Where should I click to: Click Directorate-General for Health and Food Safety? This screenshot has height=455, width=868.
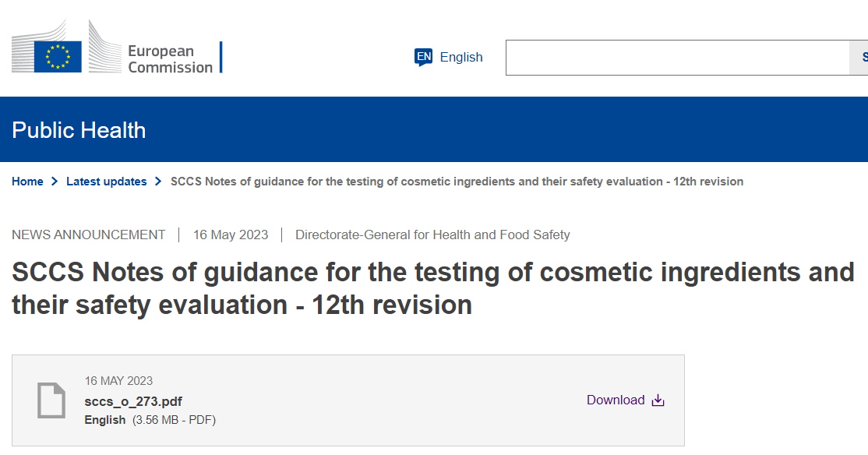click(432, 235)
